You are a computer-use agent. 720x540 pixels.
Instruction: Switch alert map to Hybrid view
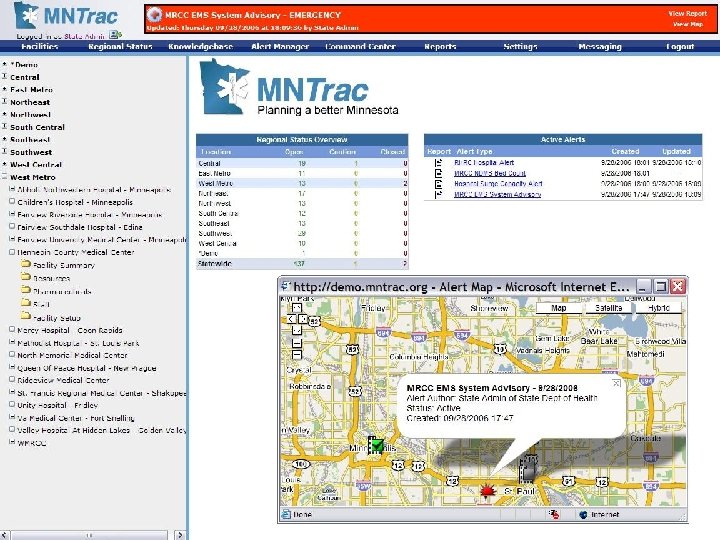659,308
